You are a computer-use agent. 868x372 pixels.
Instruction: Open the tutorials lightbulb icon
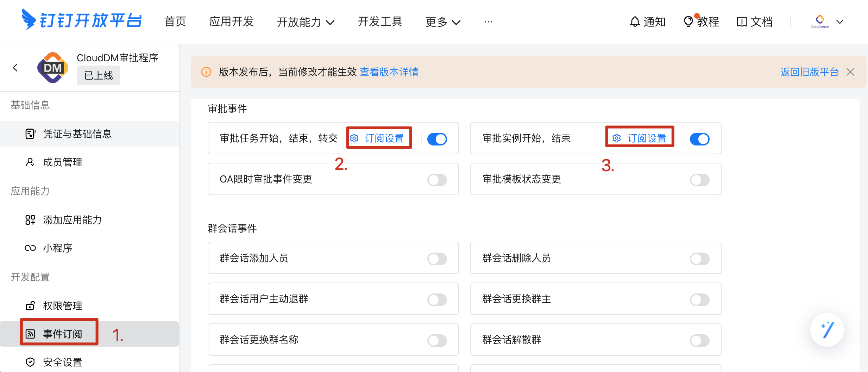click(688, 22)
